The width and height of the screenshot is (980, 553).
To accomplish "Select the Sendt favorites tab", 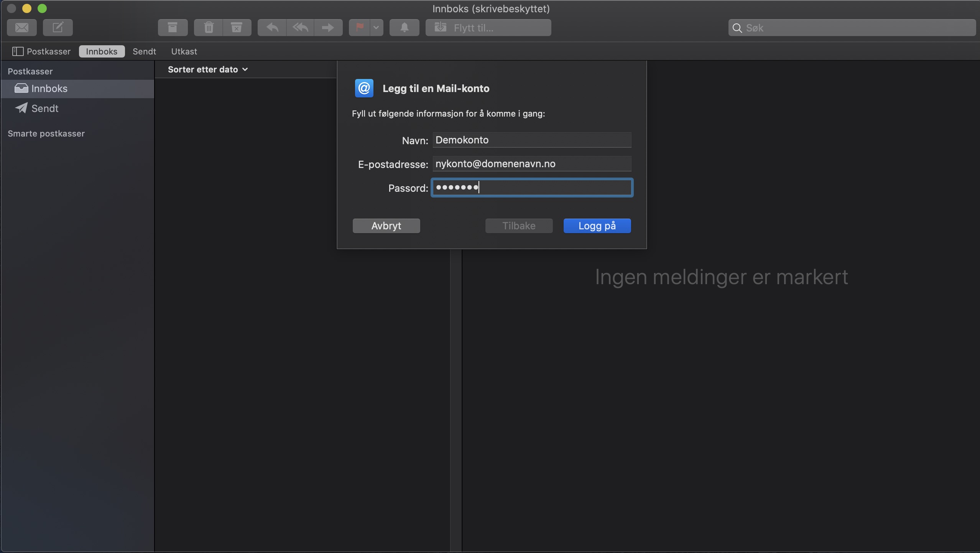I will pyautogui.click(x=144, y=51).
